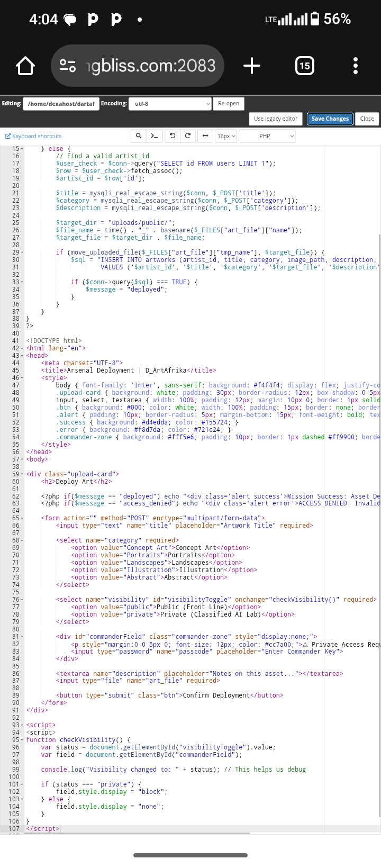381x868 pixels.
Task: Toggle line wrap in the editor
Action: point(205,136)
